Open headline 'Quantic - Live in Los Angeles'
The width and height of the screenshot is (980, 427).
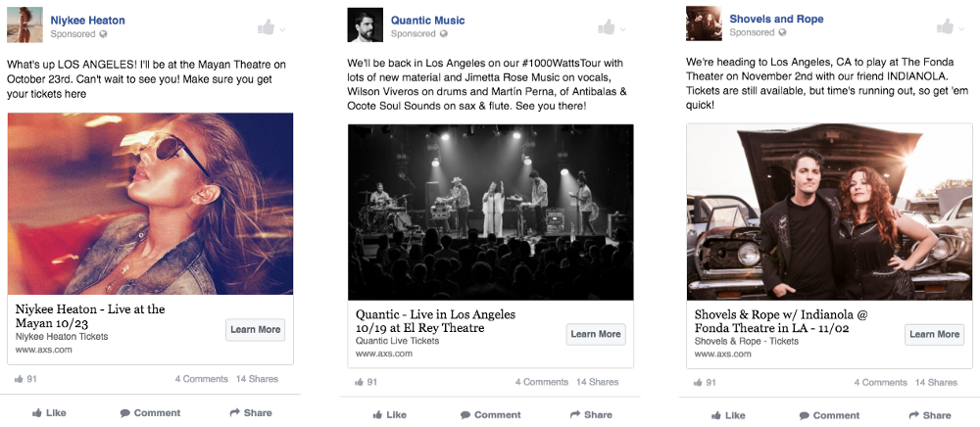pos(436,321)
